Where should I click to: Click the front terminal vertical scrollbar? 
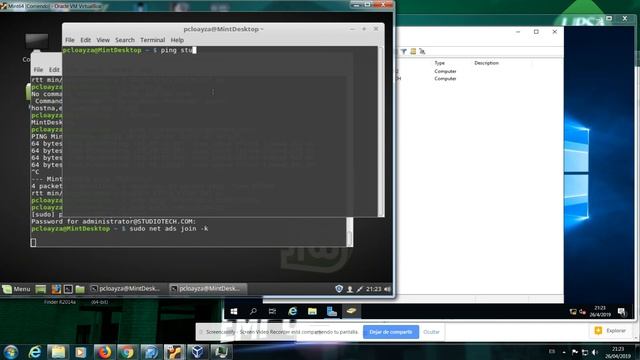[x=381, y=131]
